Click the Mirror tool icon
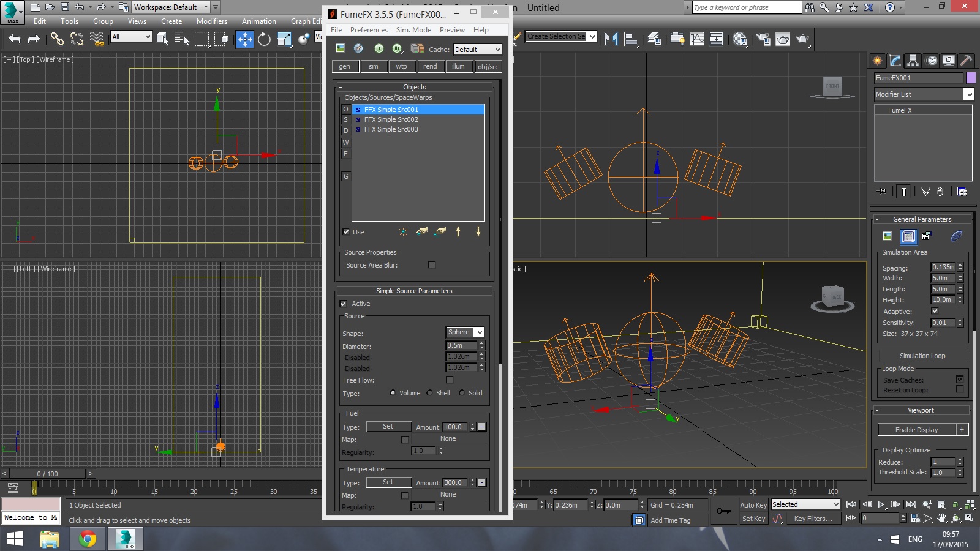Image resolution: width=980 pixels, height=551 pixels. point(611,39)
